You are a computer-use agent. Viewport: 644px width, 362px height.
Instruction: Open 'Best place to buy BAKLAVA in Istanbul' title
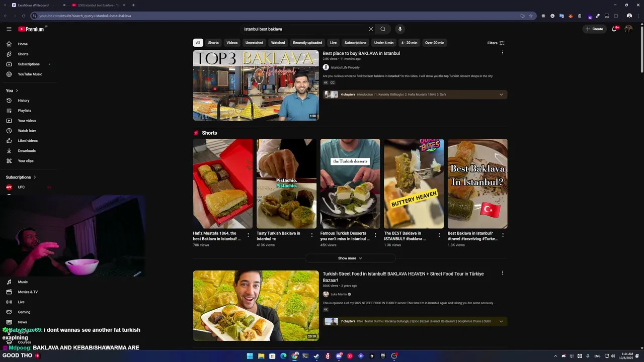[x=361, y=53]
